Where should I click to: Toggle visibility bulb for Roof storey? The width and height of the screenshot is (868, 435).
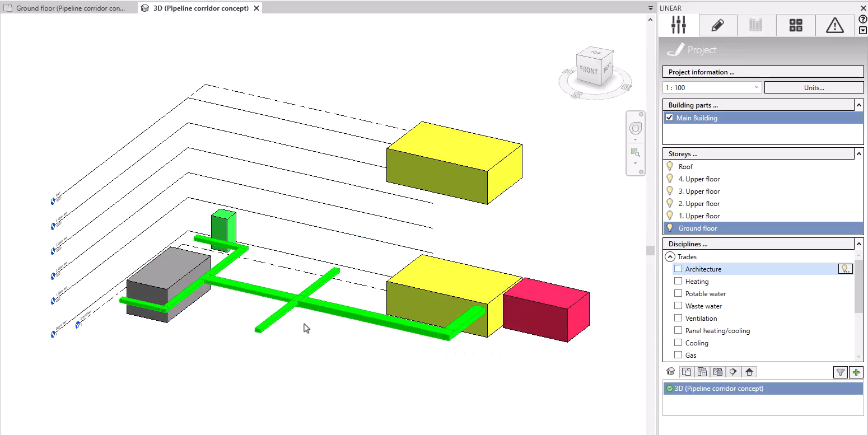(669, 166)
